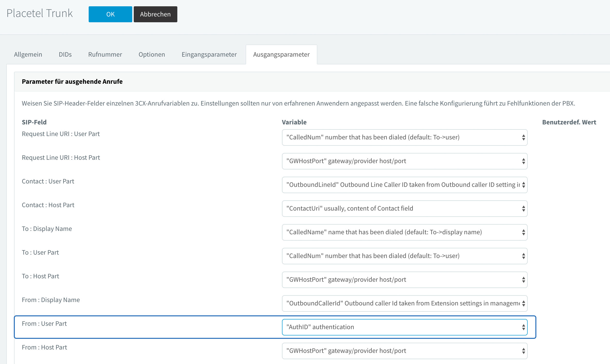Click the Placetel Trunk page title

click(39, 13)
